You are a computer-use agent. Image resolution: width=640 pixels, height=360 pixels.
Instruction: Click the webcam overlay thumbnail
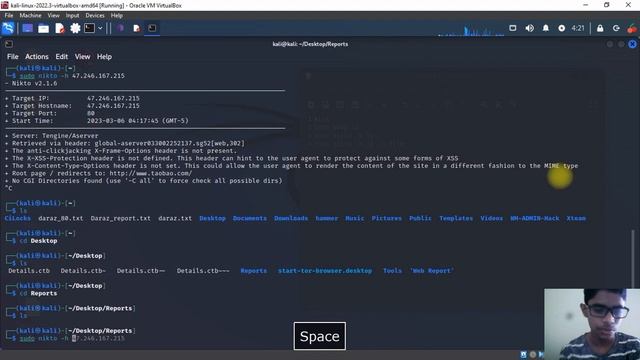click(592, 324)
